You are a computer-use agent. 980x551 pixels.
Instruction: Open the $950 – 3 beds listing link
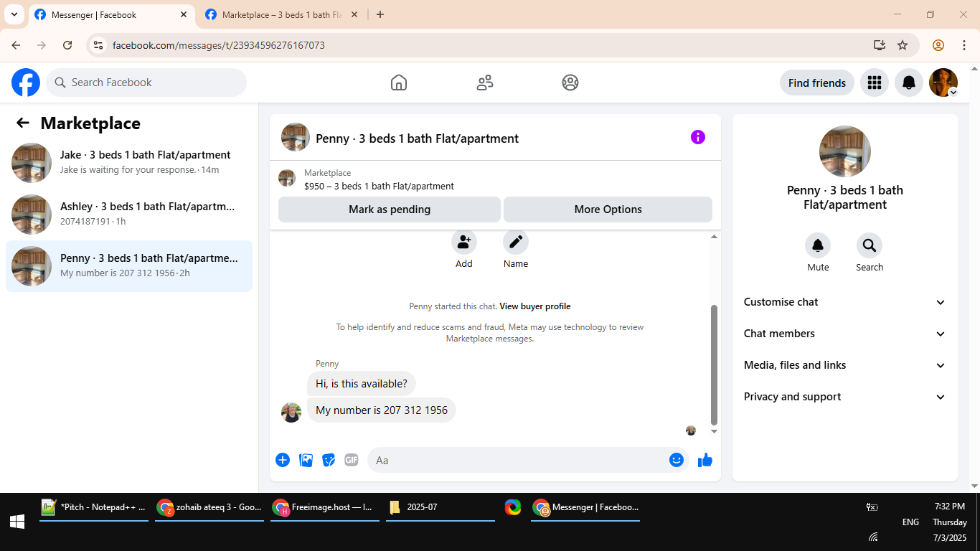(379, 186)
